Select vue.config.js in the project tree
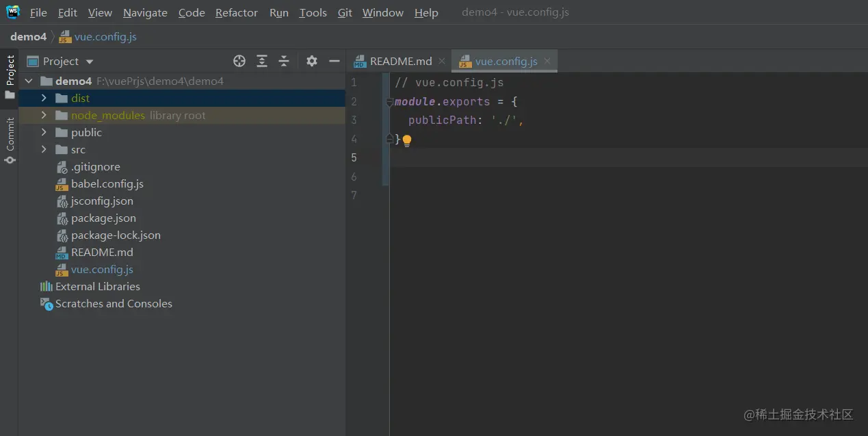 click(183, 269)
